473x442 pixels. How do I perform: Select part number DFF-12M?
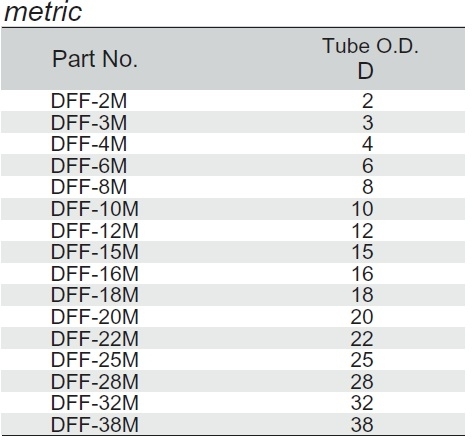[95, 230]
